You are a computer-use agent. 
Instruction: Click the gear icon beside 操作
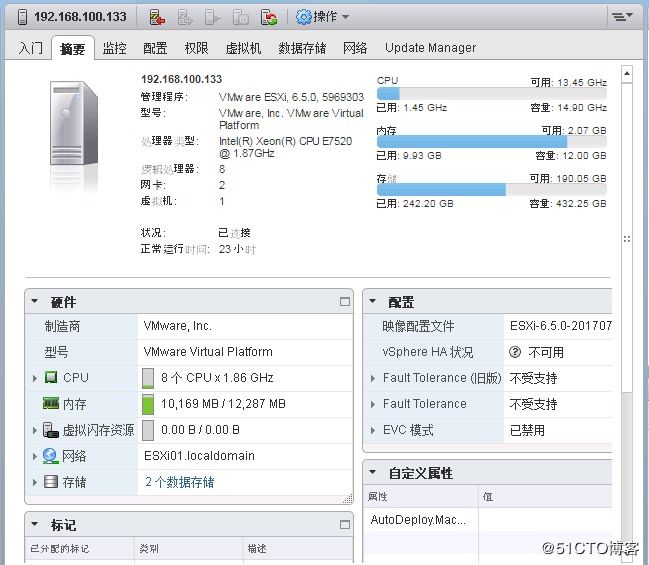click(x=303, y=17)
